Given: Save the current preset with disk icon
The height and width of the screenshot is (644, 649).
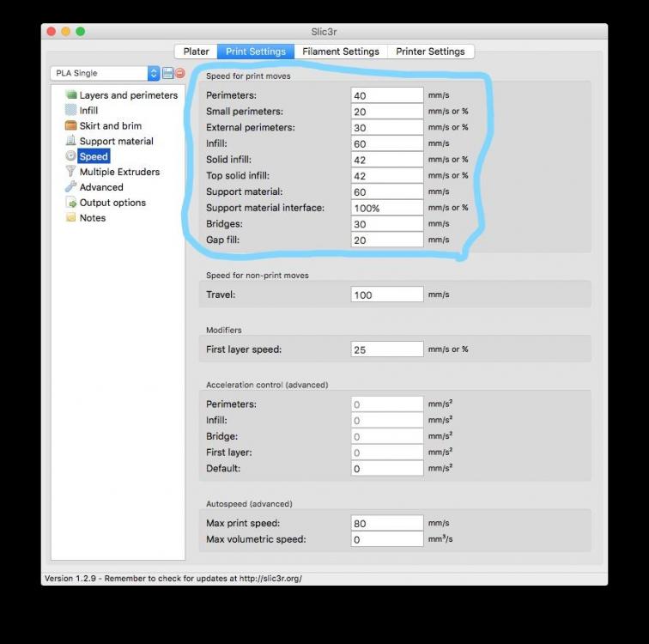Looking at the screenshot, I should click(167, 73).
